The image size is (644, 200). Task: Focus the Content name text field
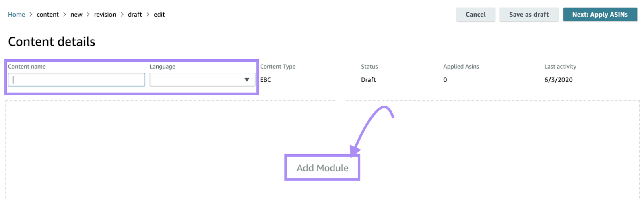tap(76, 80)
